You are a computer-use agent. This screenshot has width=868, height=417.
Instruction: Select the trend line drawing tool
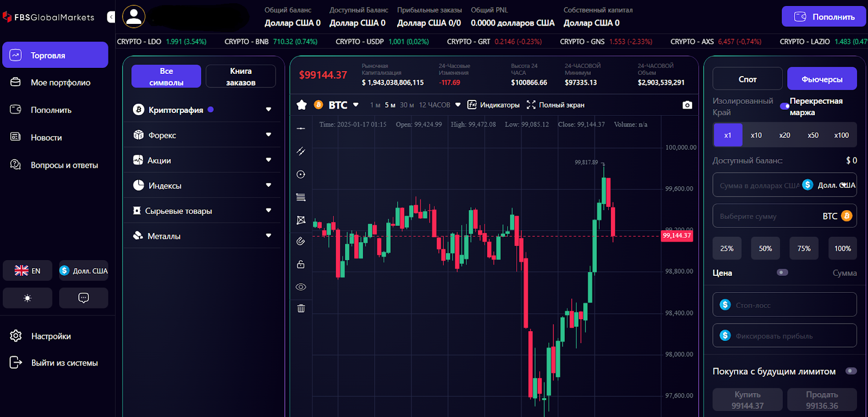(x=301, y=151)
